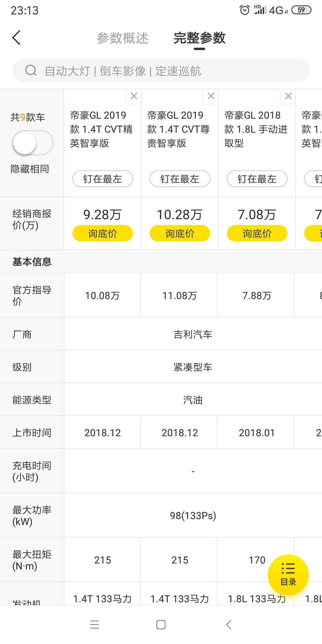Remove the 1.4T CVT精英智享版 column

pos(133,96)
